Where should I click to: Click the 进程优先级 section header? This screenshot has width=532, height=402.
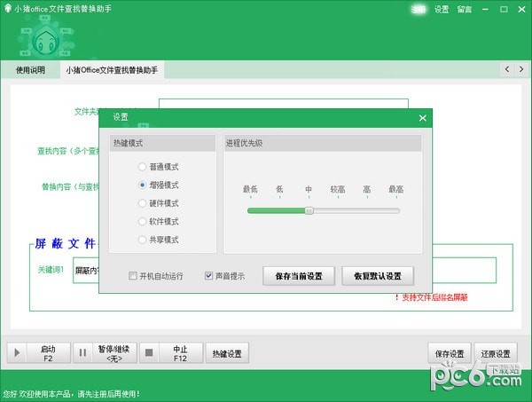(x=323, y=143)
